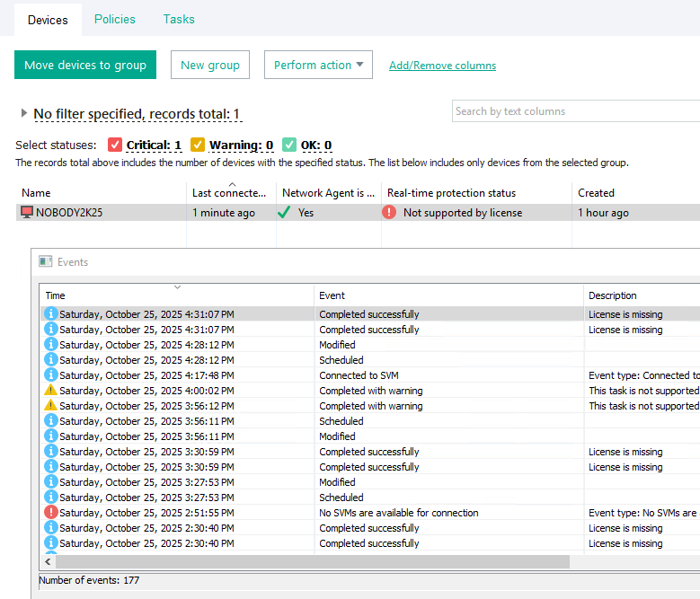The image size is (700, 599).
Task: Click warning triangle icon on 3:56:12 PM event
Action: (51, 406)
